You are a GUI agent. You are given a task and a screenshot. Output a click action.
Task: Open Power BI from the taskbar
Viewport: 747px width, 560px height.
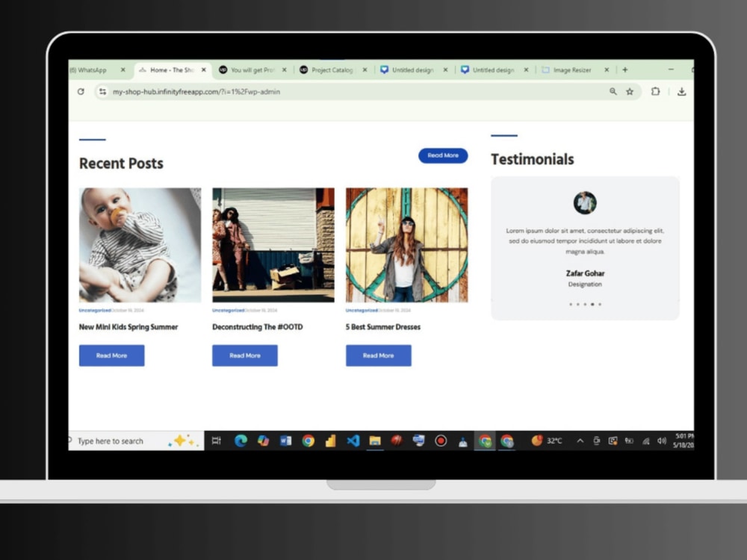click(x=330, y=441)
